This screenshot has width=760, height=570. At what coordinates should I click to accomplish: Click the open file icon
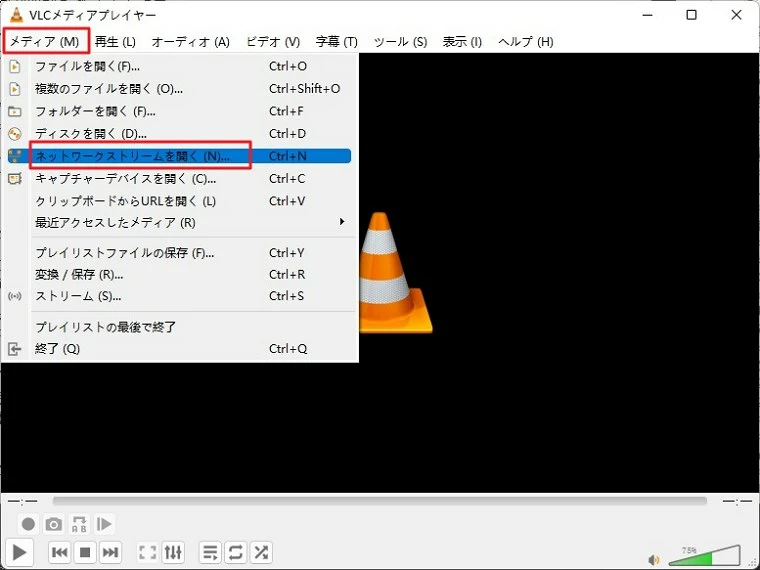click(x=15, y=66)
